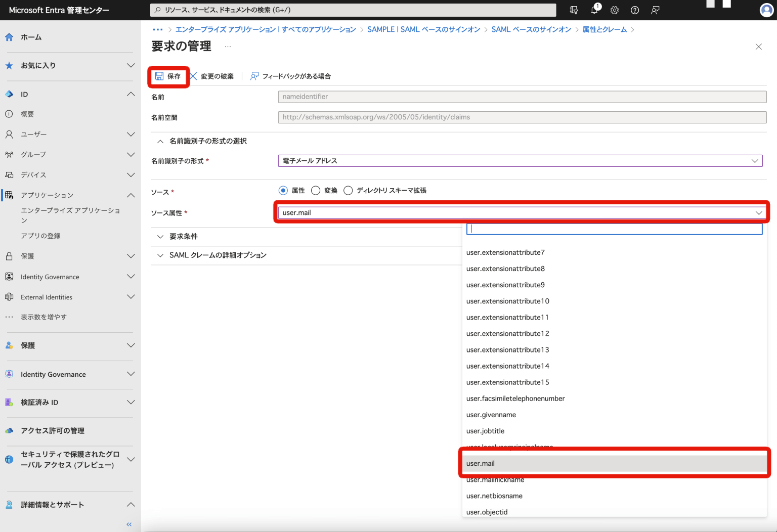
Task: Expand lower Identity Governance section
Action: point(131,374)
